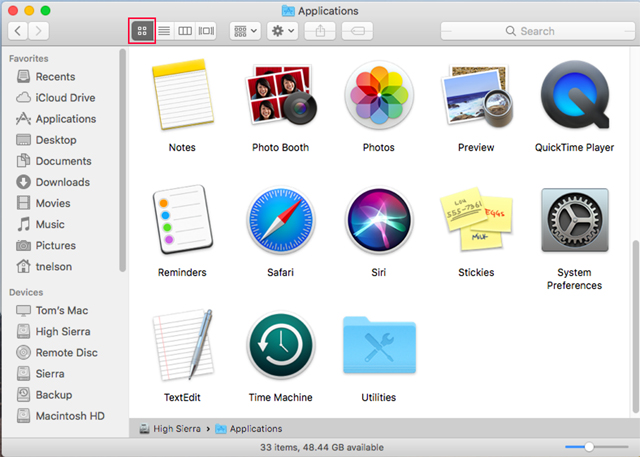Switch to column view
Screen dimensions: 640x457
click(x=185, y=31)
